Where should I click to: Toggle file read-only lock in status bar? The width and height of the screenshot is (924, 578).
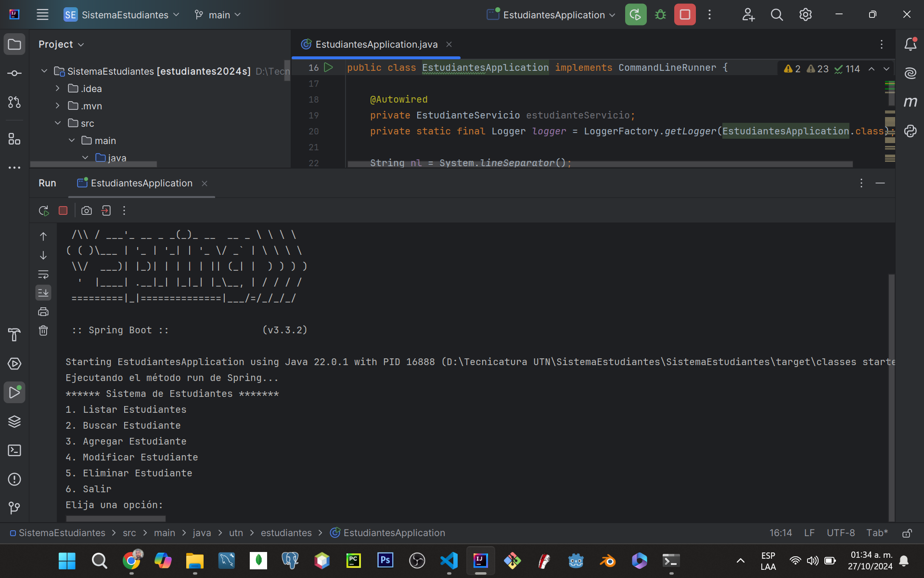point(907,533)
